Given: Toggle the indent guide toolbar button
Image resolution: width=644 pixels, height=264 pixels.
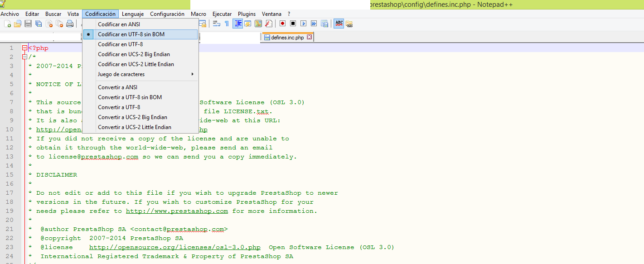Looking at the screenshot, I should click(237, 24).
